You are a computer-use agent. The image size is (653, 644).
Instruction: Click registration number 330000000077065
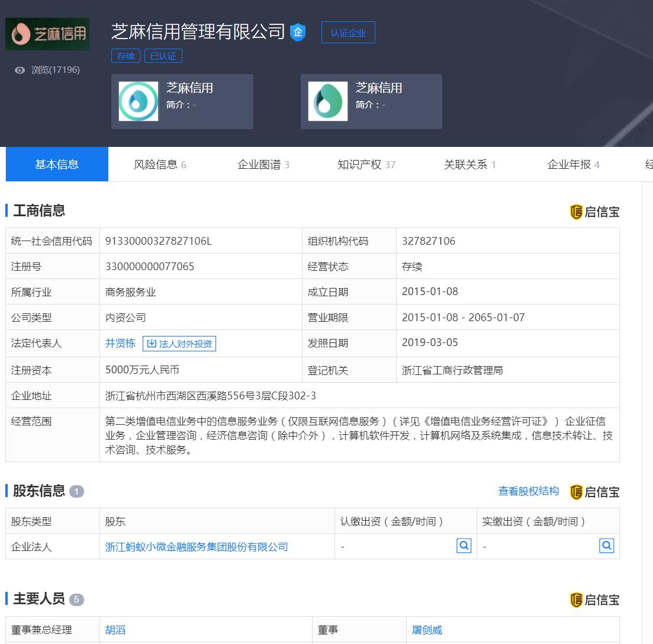[x=150, y=267]
